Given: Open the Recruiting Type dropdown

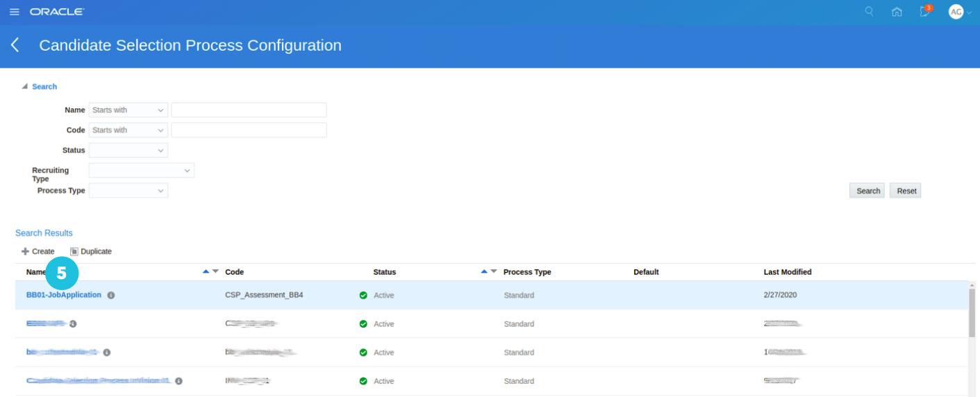Looking at the screenshot, I should tap(142, 171).
